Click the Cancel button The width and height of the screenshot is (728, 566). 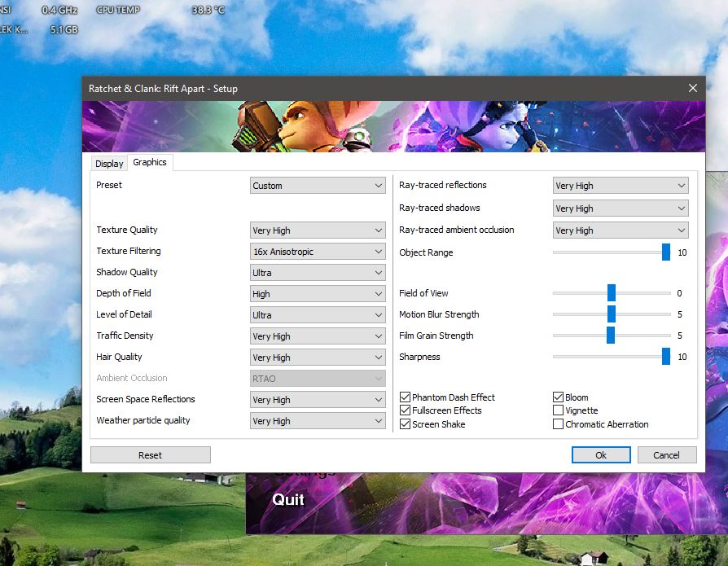667,455
